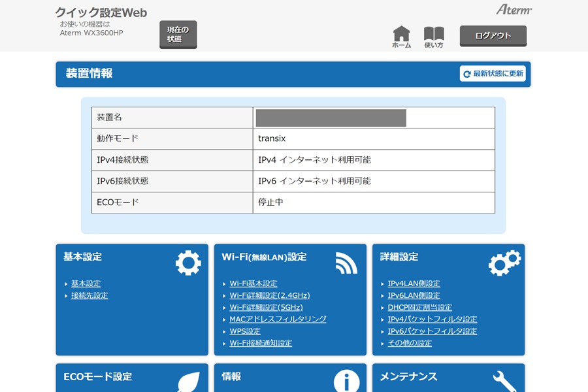Refresh with 最新状態に更新 button
The height and width of the screenshot is (392, 588).
[x=493, y=74]
